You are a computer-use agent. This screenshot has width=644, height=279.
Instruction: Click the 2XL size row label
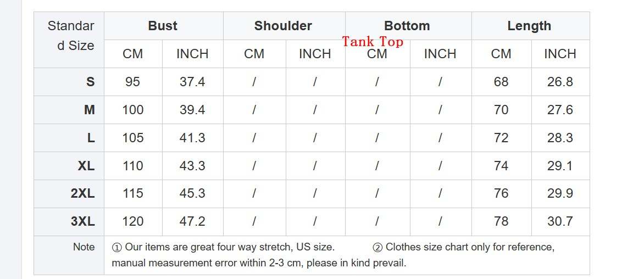[x=83, y=193]
